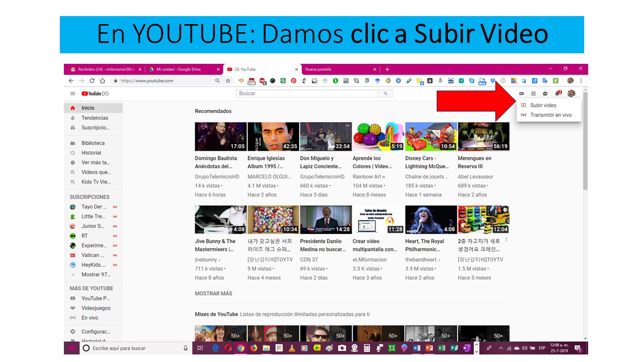Open the Vatican subscription channel
The image size is (644, 362).
[x=93, y=255]
